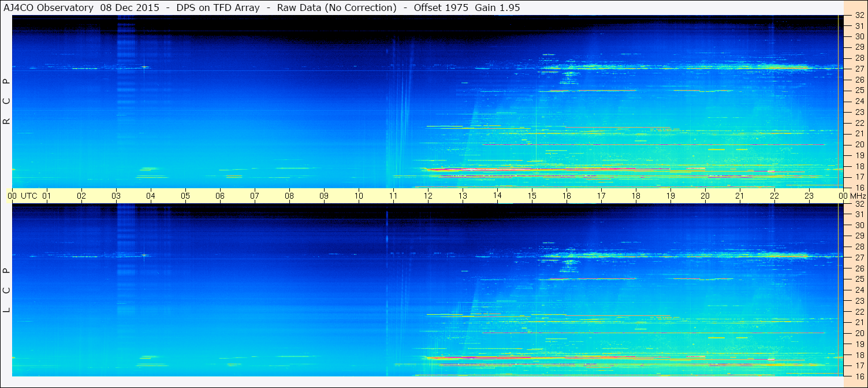The image size is (868, 388).
Task: Click the 'UTC' label on time axis
Action: 29,196
